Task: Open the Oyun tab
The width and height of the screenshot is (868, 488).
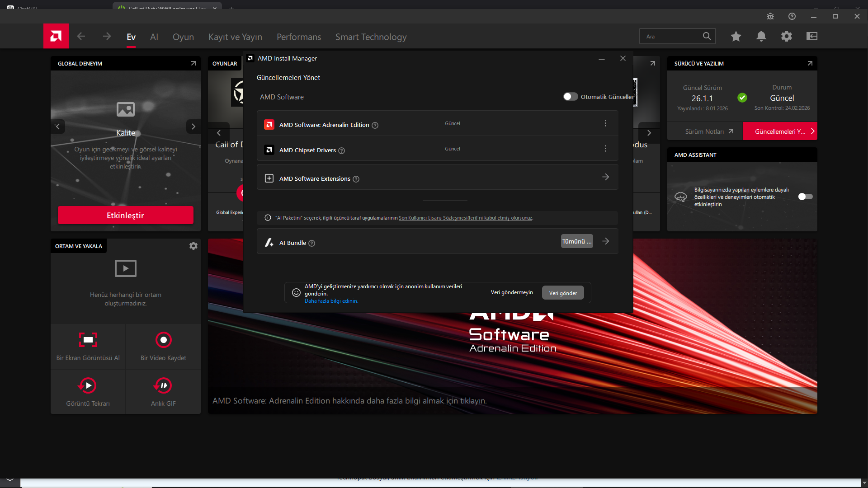Action: click(183, 37)
